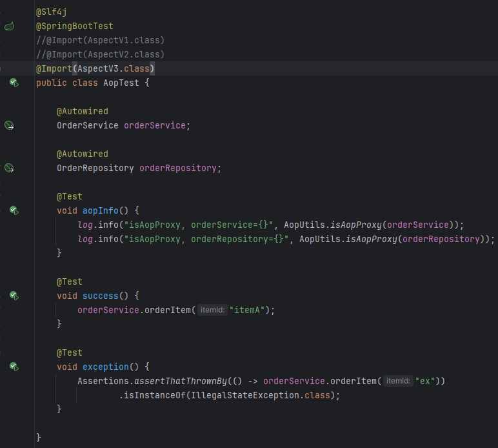
Task: Click the orderRepository field name declaration
Action: (x=178, y=168)
